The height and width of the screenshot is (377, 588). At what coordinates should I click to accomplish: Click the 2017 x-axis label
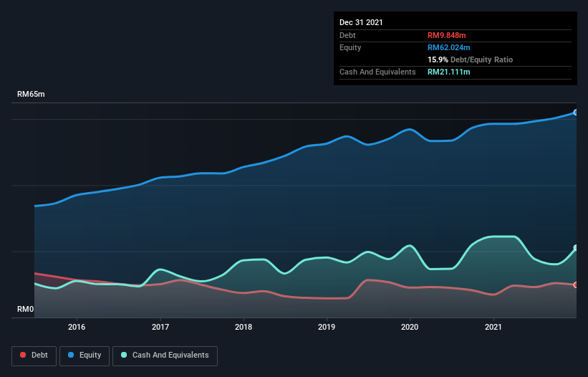pos(160,327)
